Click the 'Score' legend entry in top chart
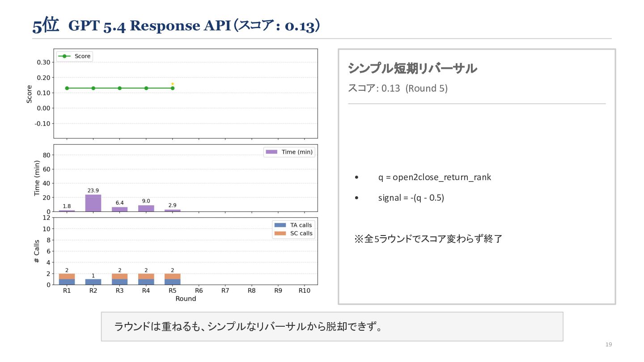 (75, 56)
